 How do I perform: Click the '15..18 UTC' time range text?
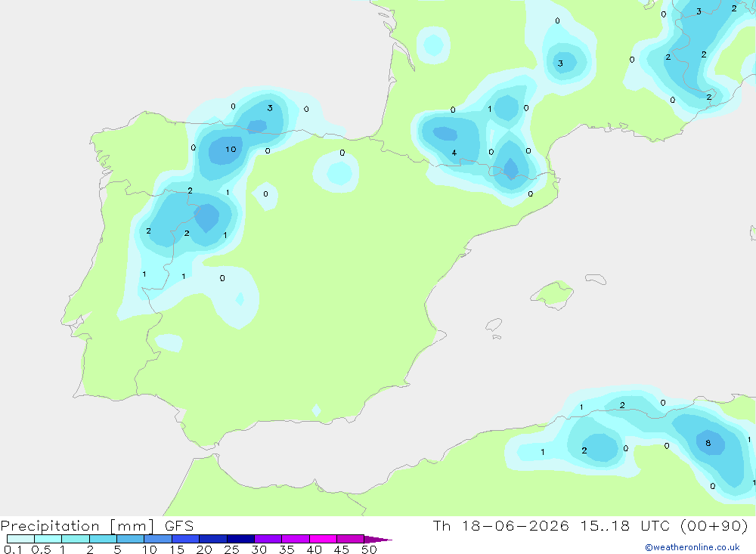click(x=627, y=525)
